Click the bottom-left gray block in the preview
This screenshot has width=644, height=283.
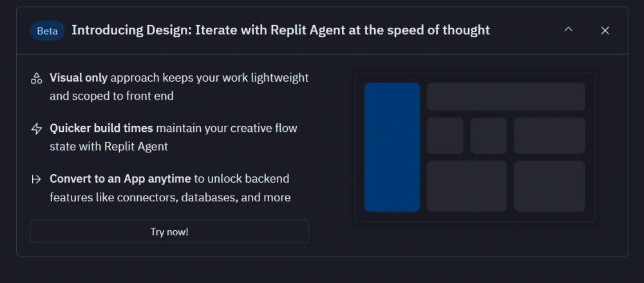(x=467, y=186)
